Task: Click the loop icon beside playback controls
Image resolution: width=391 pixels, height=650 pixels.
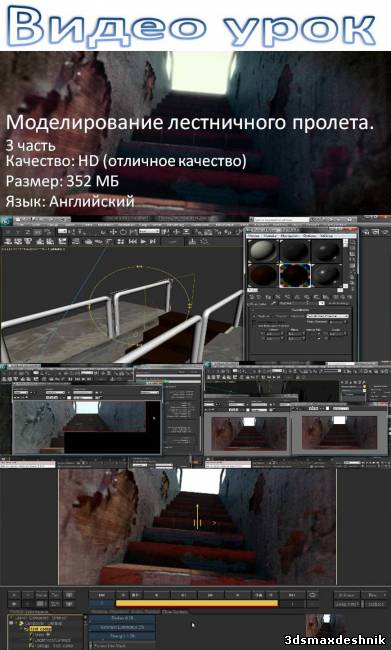Action: pos(312,595)
